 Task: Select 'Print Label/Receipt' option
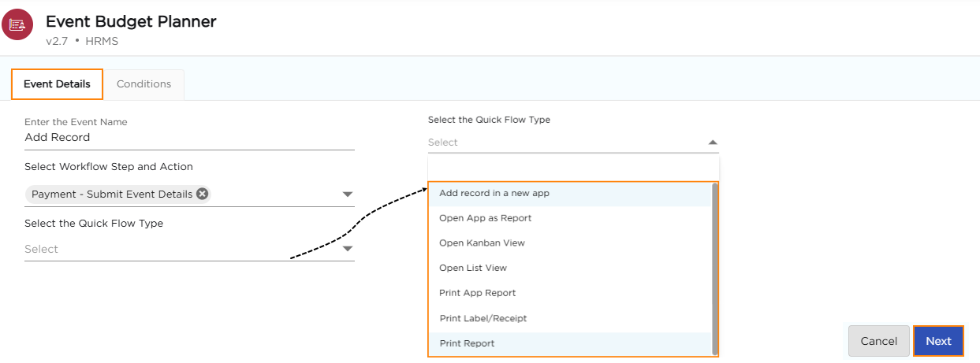pyautogui.click(x=483, y=318)
